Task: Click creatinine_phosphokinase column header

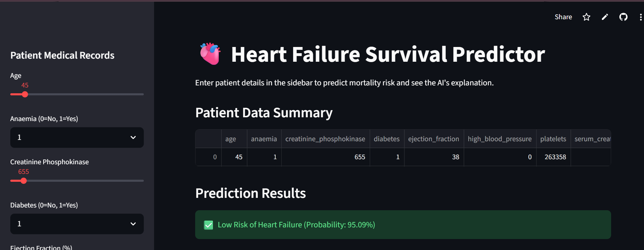Action: click(325, 139)
